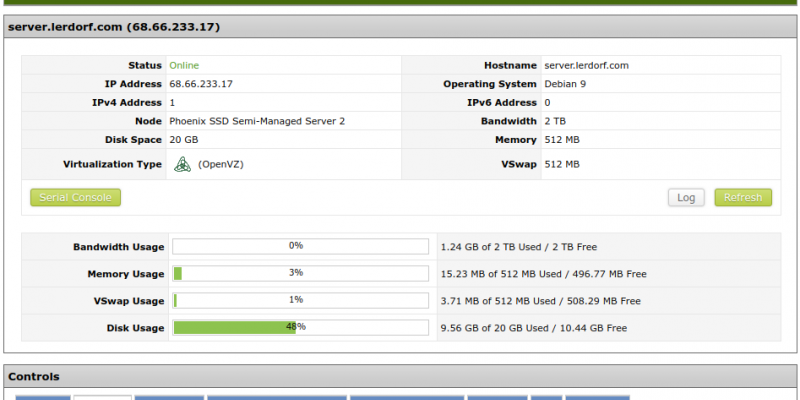Viewport: 800px width, 400px height.
Task: Select the leftmost blue tab under Controls
Action: point(43,397)
